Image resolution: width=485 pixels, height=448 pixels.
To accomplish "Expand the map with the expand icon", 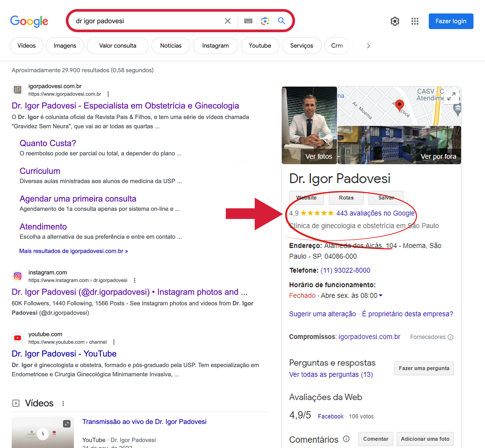I will coord(452,96).
